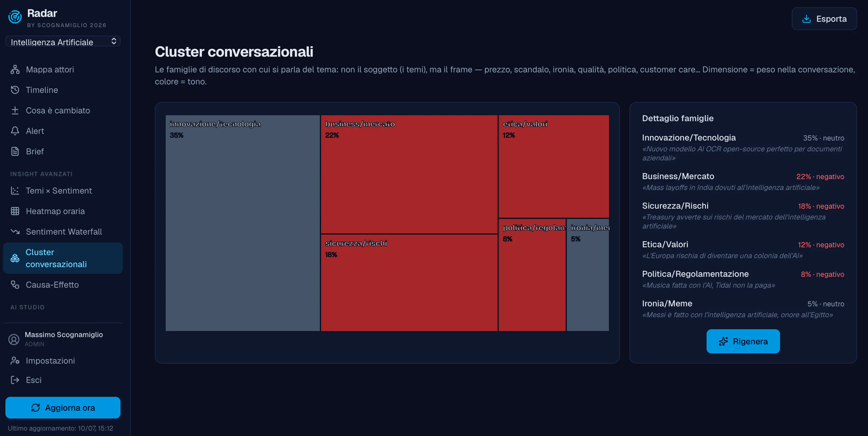Go to Timeline section
The width and height of the screenshot is (868, 436).
coord(63,90)
